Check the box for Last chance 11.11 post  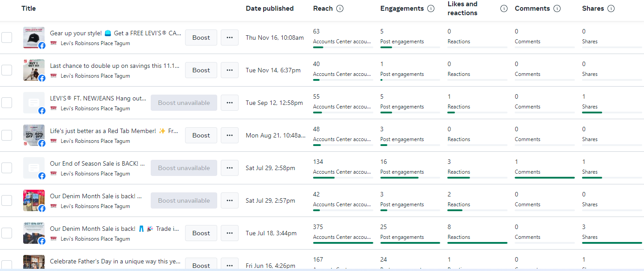coord(7,70)
